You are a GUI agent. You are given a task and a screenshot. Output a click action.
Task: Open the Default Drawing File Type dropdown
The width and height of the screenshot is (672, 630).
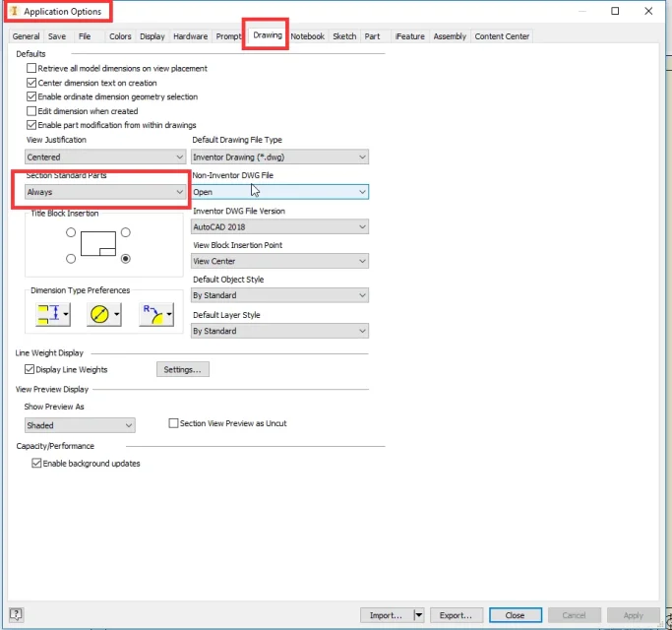click(x=279, y=157)
